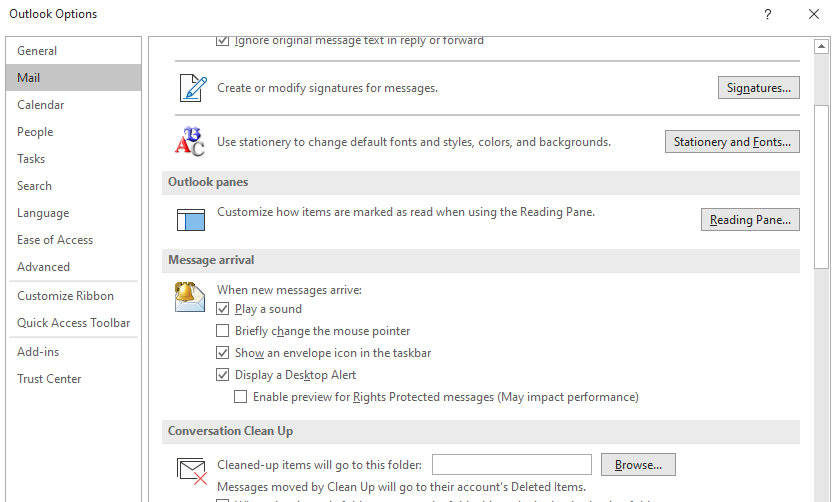Go to Tasks options
The height and width of the screenshot is (502, 836).
click(x=74, y=159)
